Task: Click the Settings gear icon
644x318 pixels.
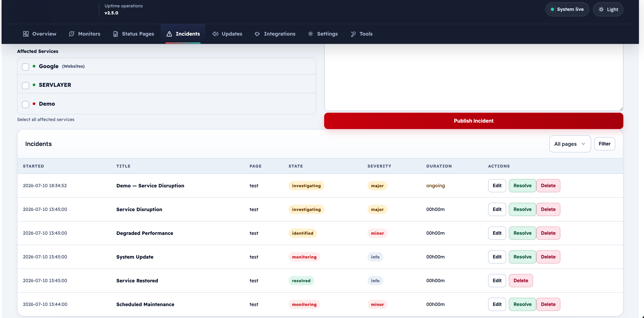Action: (311, 34)
